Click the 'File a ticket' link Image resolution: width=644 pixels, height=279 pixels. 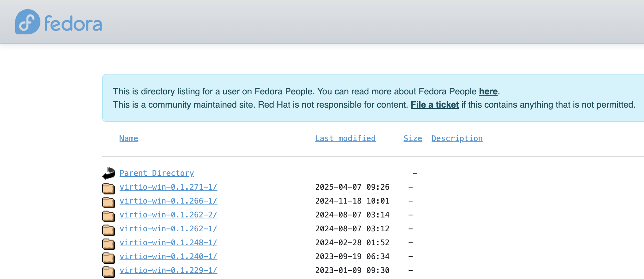click(434, 105)
